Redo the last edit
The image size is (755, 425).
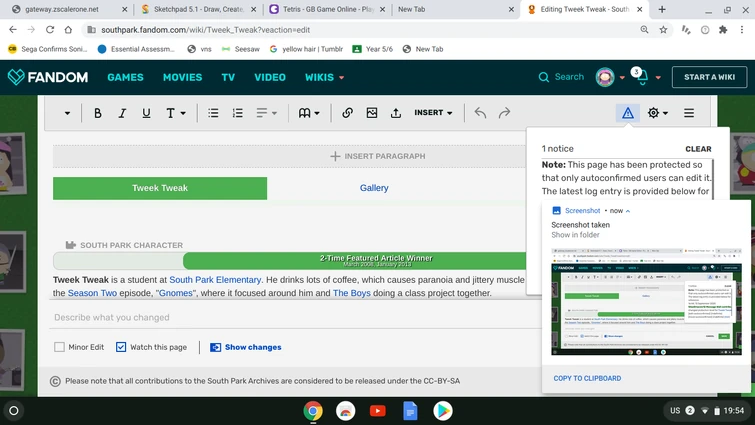pyautogui.click(x=504, y=113)
